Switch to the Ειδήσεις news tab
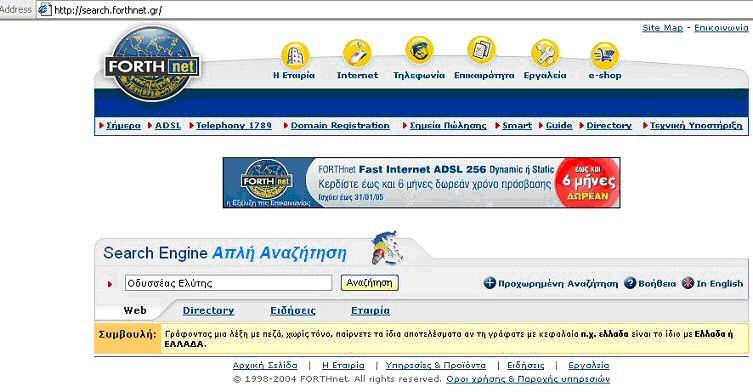Screen dimensions: 753x392 coord(293,311)
